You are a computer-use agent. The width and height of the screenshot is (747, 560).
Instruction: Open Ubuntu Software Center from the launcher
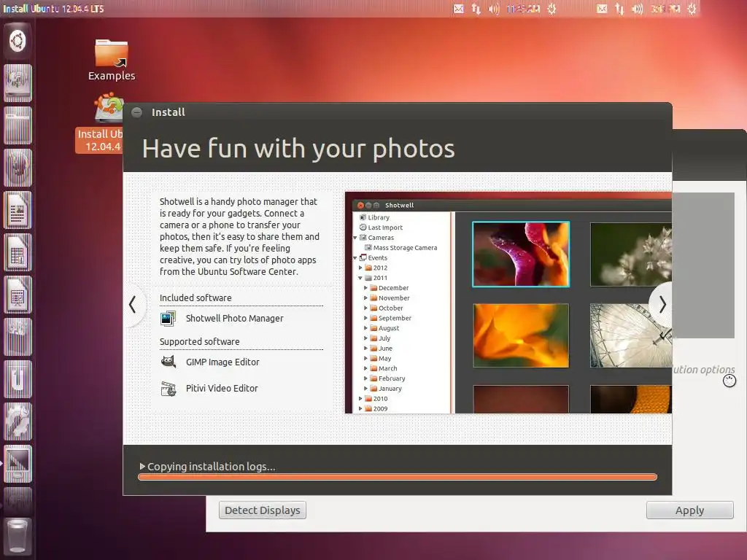point(18,337)
